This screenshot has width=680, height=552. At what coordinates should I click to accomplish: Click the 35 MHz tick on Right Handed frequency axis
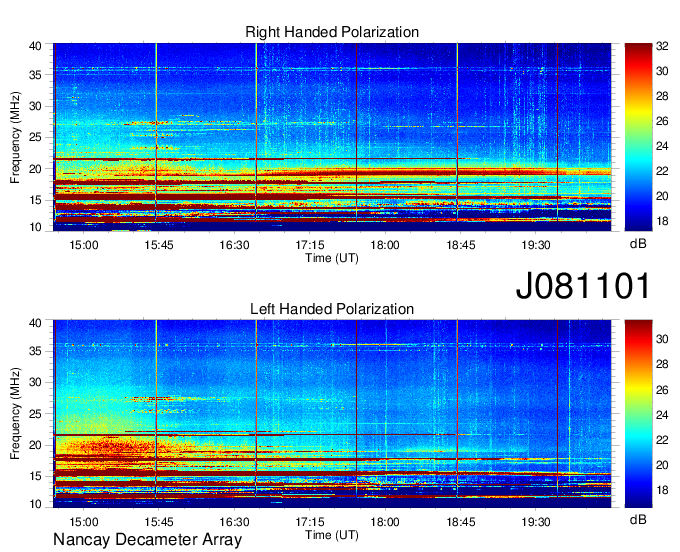coord(35,75)
